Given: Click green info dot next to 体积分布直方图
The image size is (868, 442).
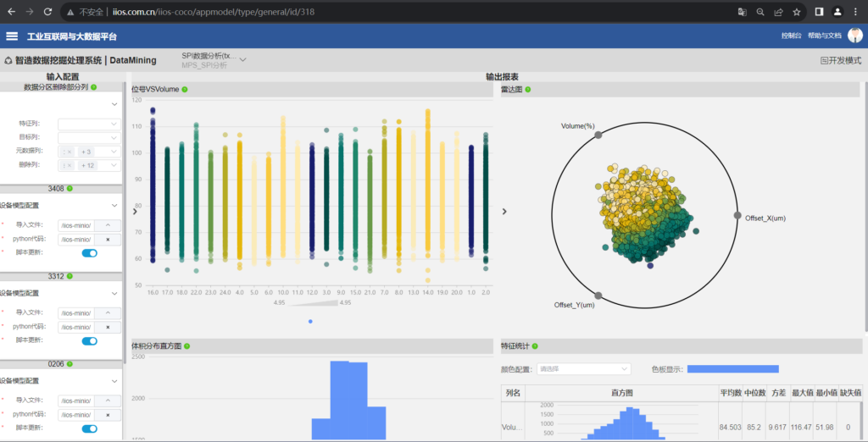Looking at the screenshot, I should point(186,346).
